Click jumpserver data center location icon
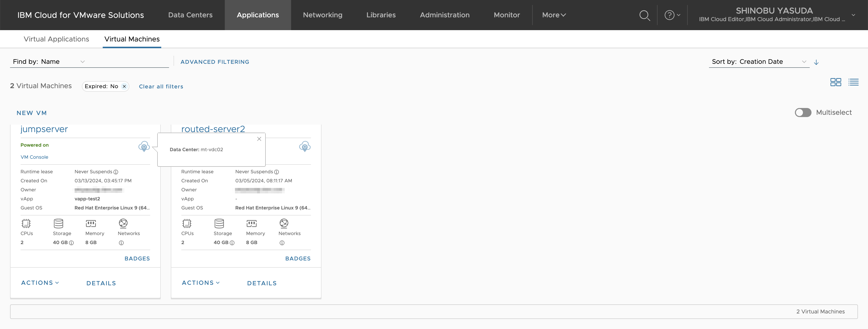 tap(144, 146)
